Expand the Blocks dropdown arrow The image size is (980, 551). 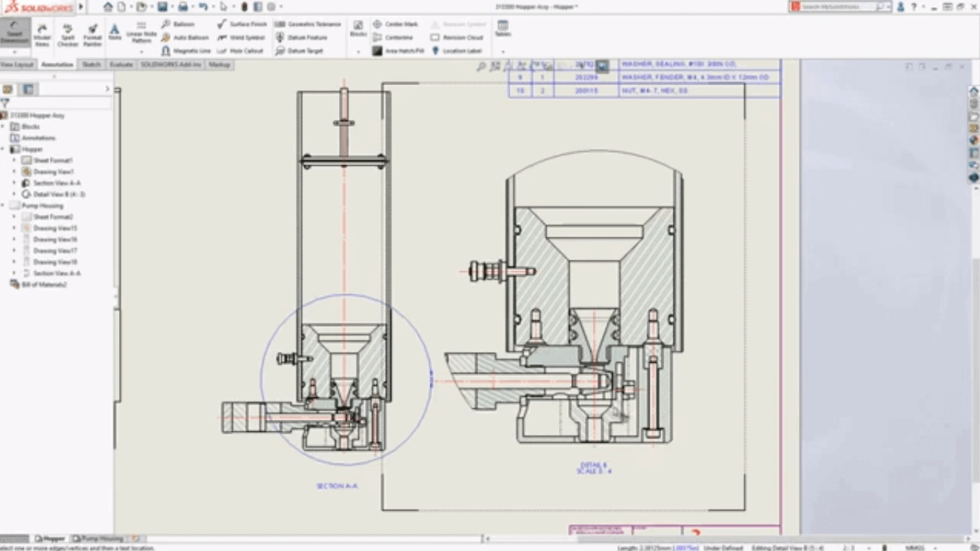coord(358,52)
